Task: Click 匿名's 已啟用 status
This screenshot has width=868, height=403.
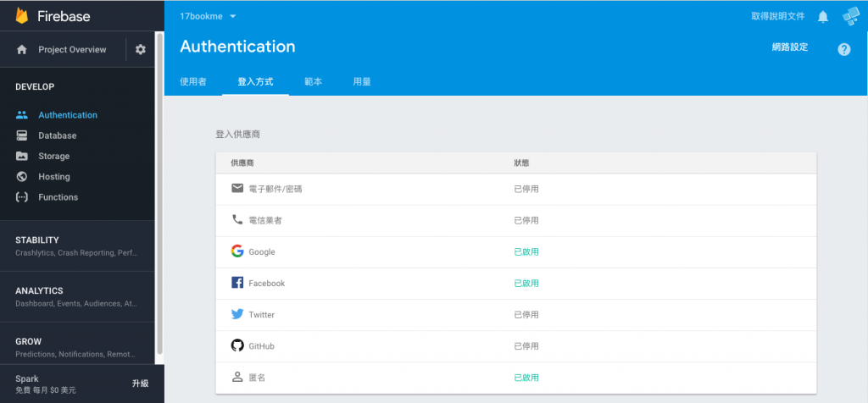Action: 526,378
